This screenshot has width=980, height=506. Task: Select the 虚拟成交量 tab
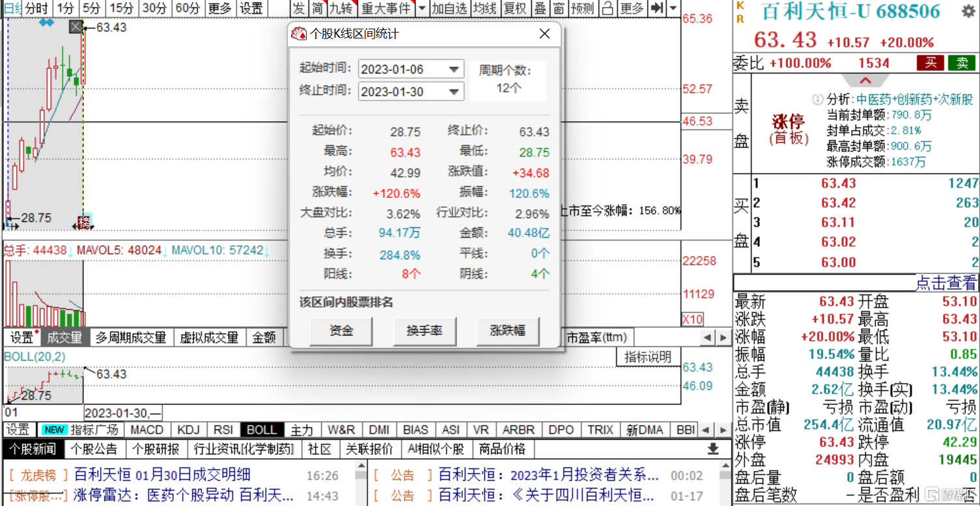[x=210, y=337]
